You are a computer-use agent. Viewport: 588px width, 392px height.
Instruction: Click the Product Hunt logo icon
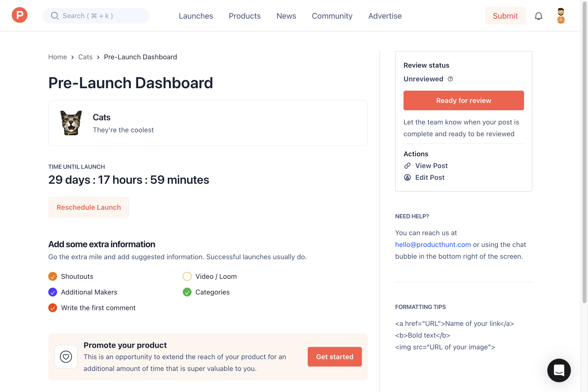click(x=20, y=16)
